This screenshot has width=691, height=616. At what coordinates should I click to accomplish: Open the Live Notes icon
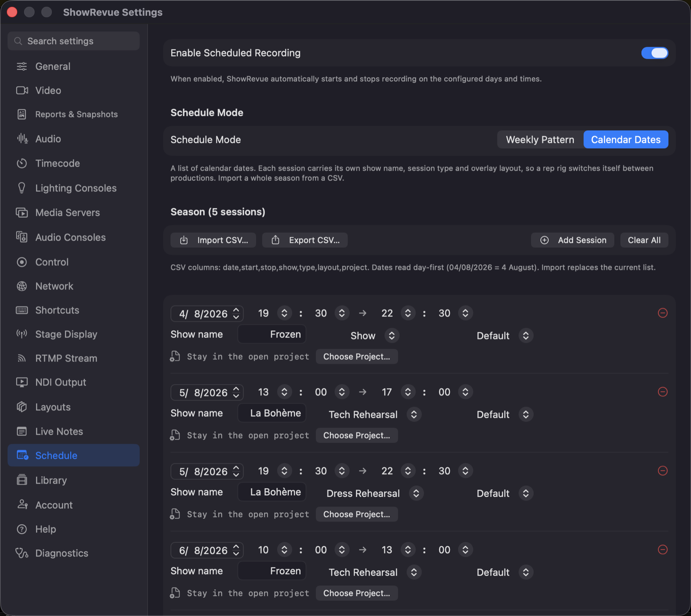(22, 431)
